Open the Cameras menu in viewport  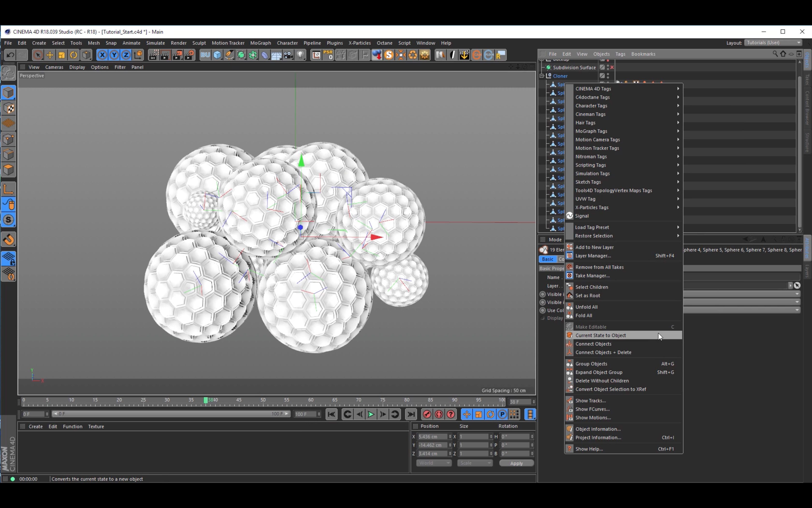[x=54, y=67]
